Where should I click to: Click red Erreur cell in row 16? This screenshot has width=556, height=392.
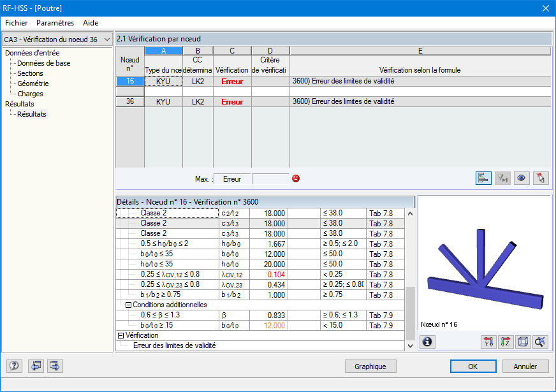point(232,81)
